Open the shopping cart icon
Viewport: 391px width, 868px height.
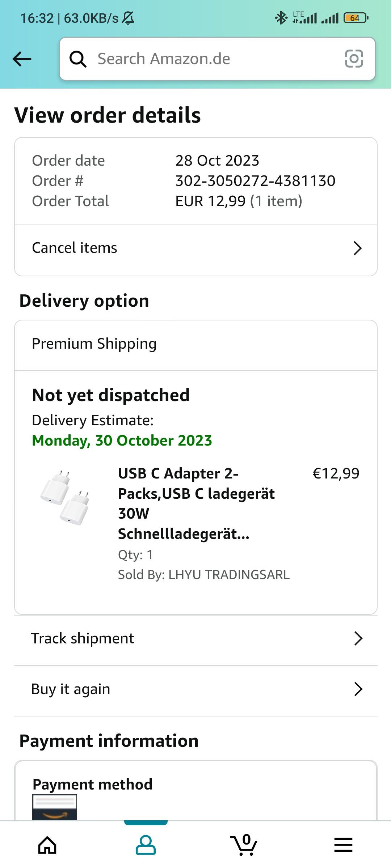point(244,845)
